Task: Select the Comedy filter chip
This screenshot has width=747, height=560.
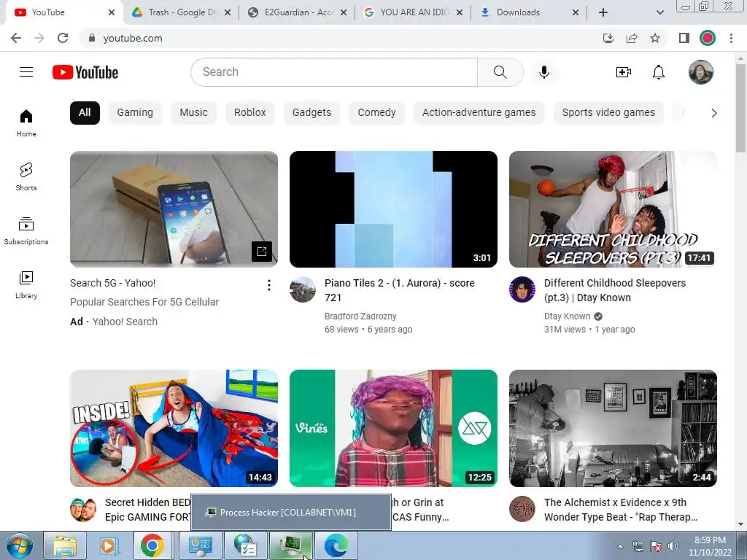Action: 377,113
